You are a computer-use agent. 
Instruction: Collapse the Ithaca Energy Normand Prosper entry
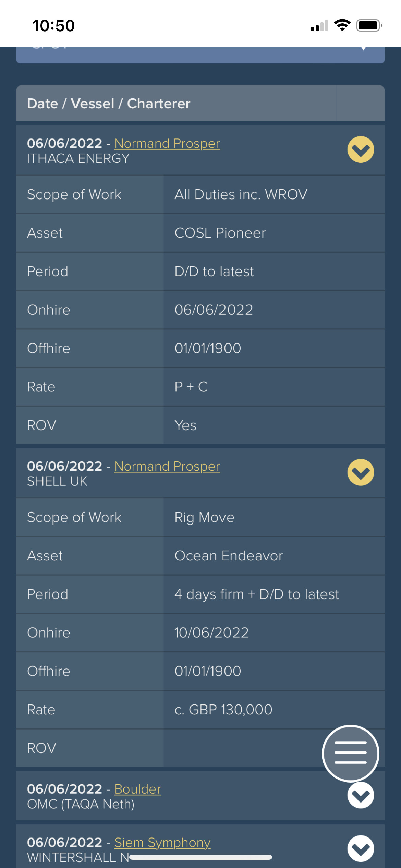(x=361, y=150)
